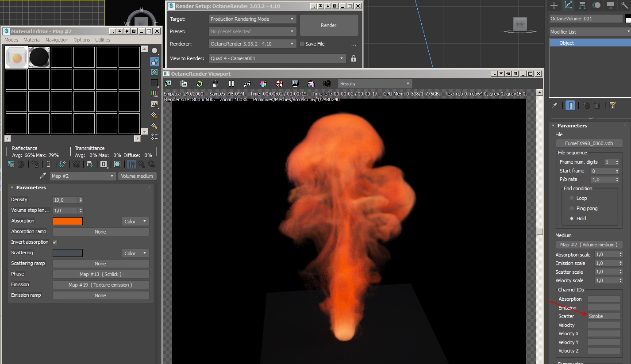Open the Hierarchy command panel tab
Viewport: 631px width, 364px height.
[582, 5]
